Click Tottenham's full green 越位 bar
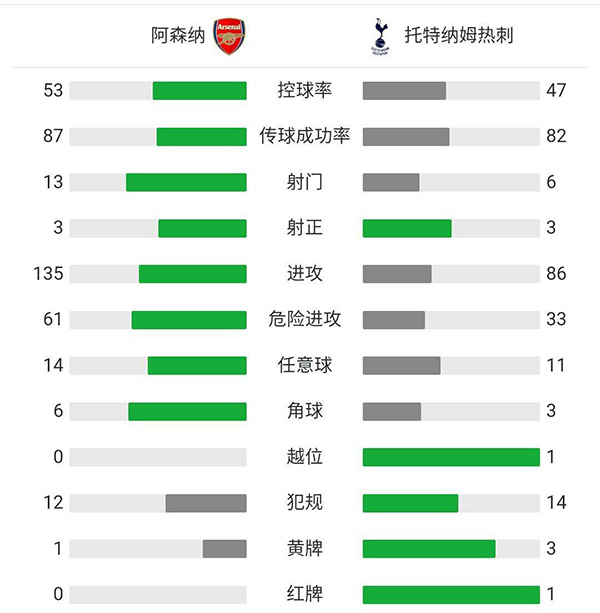Image resolution: width=600 pixels, height=613 pixels. [x=451, y=457]
